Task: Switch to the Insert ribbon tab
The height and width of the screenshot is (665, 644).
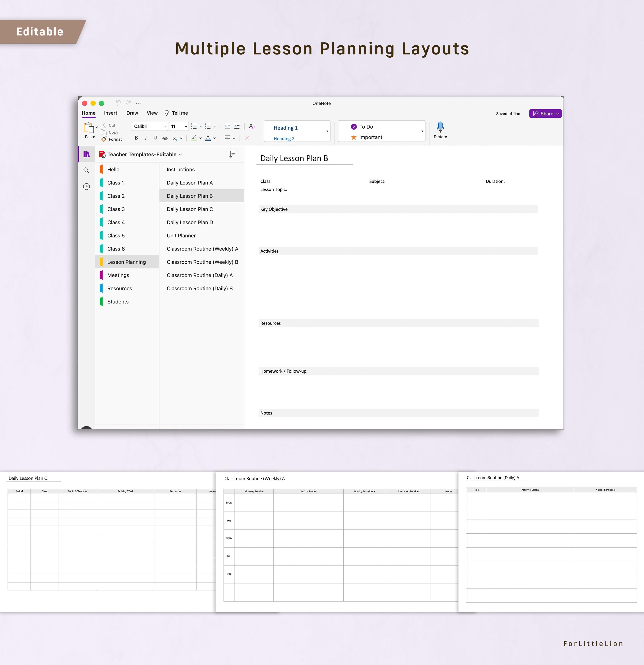Action: (111, 113)
